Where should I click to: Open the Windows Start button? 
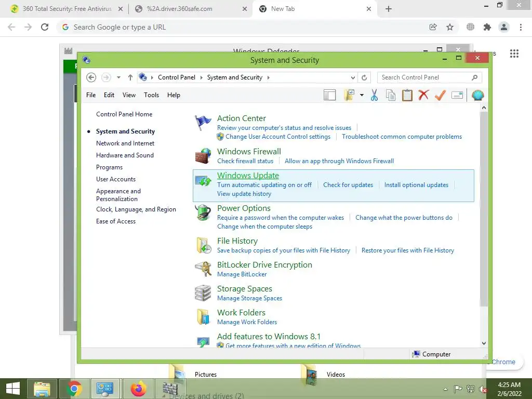[13, 389]
